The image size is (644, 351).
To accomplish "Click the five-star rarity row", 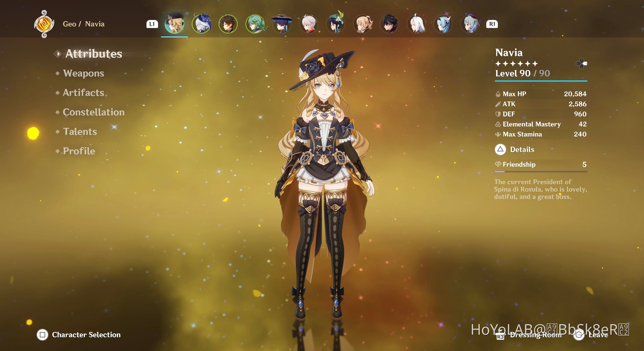I will (517, 64).
